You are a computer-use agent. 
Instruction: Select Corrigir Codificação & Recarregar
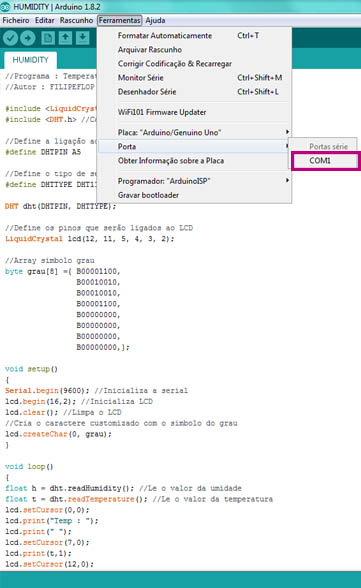coord(194,64)
